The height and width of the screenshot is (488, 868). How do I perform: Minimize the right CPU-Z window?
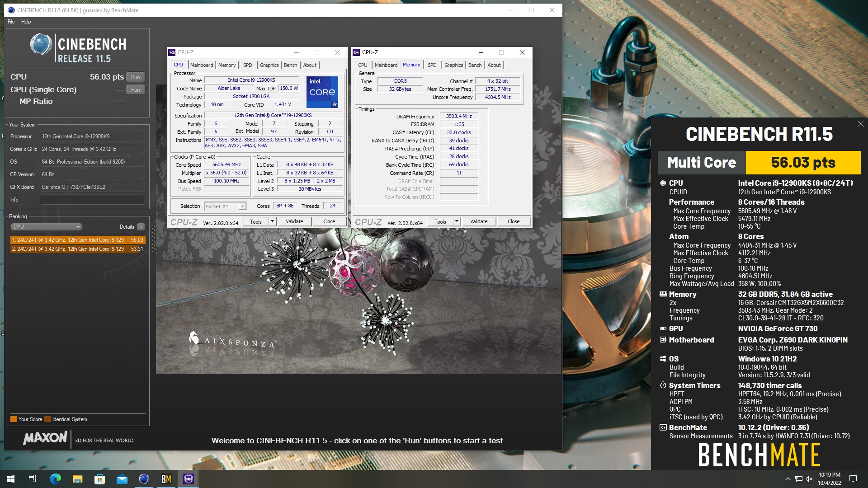coord(481,52)
